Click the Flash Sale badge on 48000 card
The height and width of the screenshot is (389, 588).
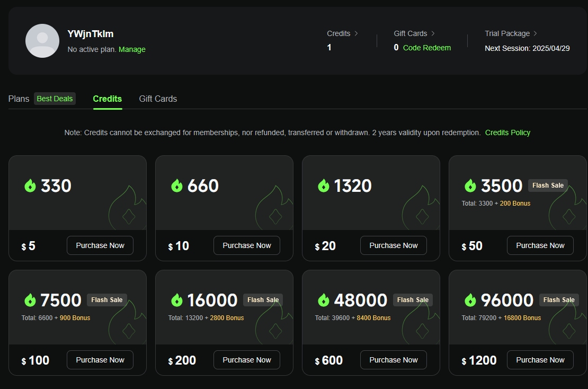413,300
